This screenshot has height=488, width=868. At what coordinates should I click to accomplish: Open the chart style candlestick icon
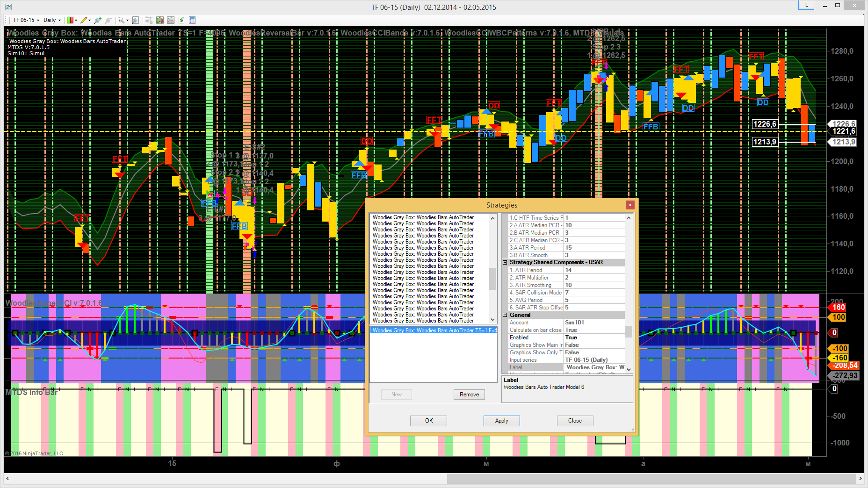[x=70, y=20]
